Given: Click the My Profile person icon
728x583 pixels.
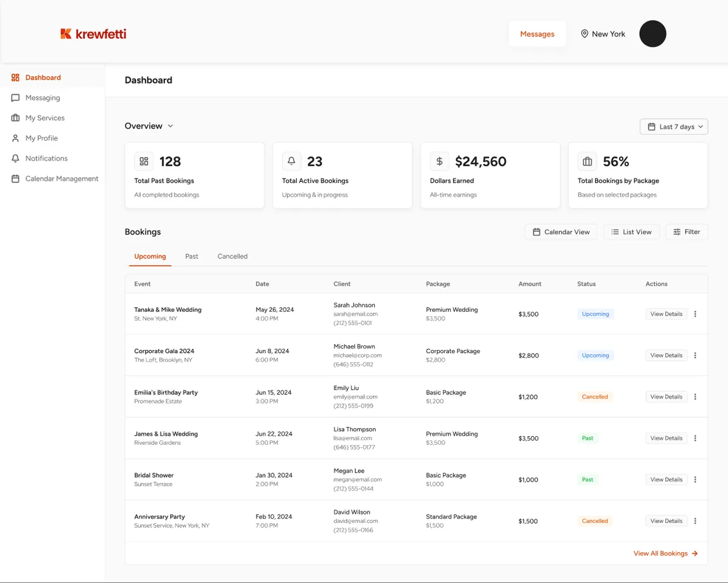Looking at the screenshot, I should (16, 138).
